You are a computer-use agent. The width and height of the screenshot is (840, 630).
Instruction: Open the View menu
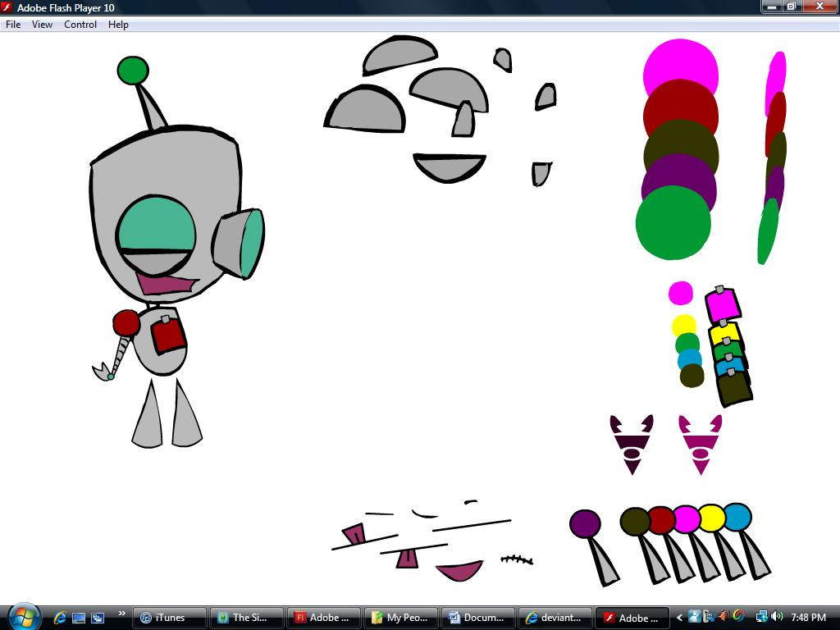(42, 25)
